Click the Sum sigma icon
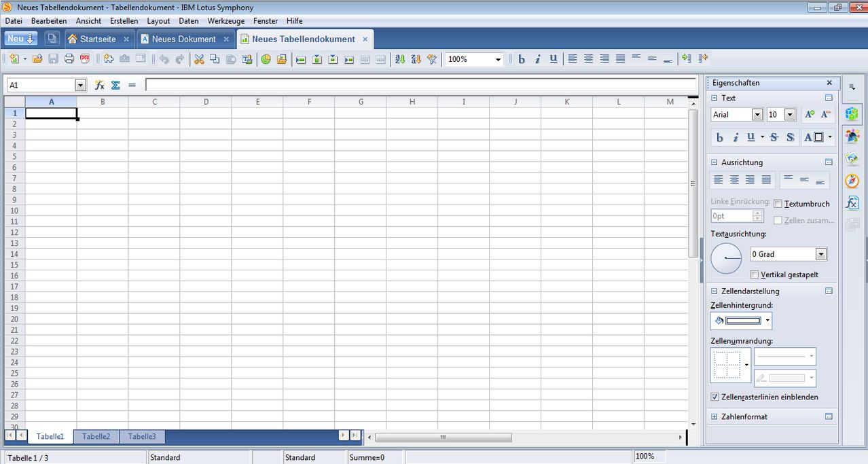Viewport: 868px width, 464px height. (115, 85)
